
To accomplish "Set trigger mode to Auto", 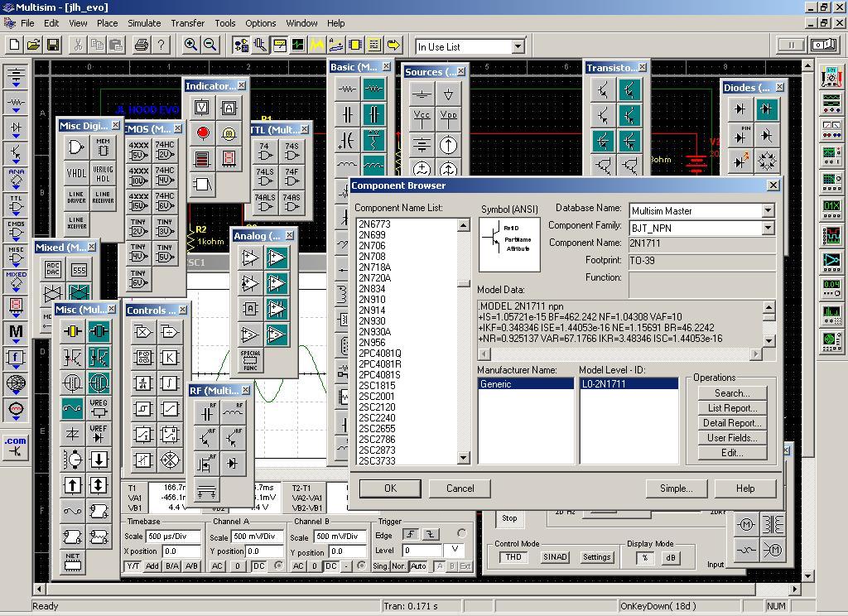I will coord(417,566).
